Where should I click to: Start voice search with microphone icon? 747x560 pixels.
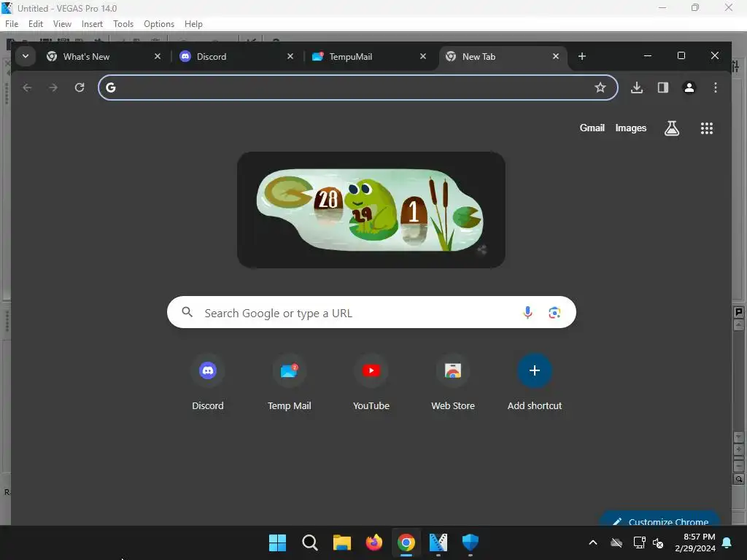pos(528,313)
